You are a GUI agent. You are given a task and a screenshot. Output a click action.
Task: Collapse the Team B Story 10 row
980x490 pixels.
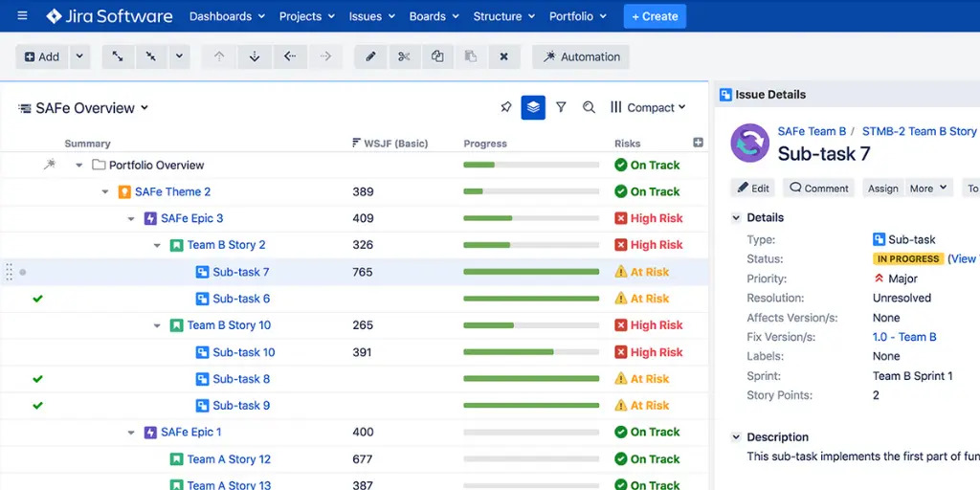(157, 325)
